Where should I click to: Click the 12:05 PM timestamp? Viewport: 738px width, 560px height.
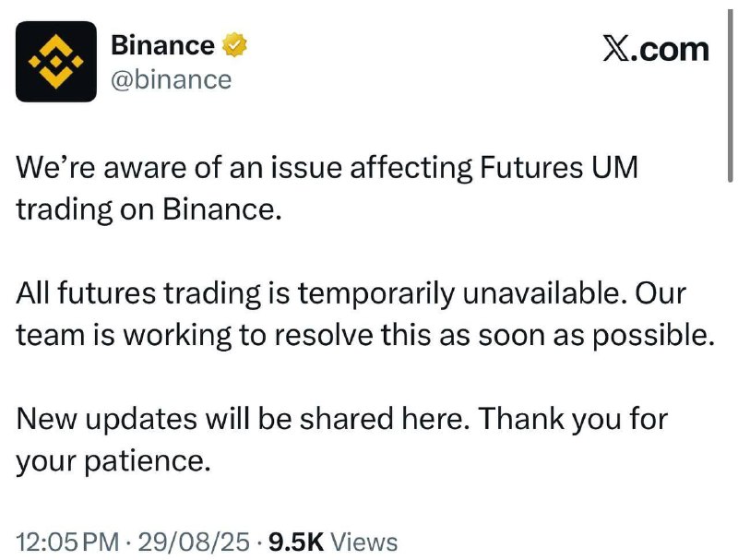(x=68, y=542)
